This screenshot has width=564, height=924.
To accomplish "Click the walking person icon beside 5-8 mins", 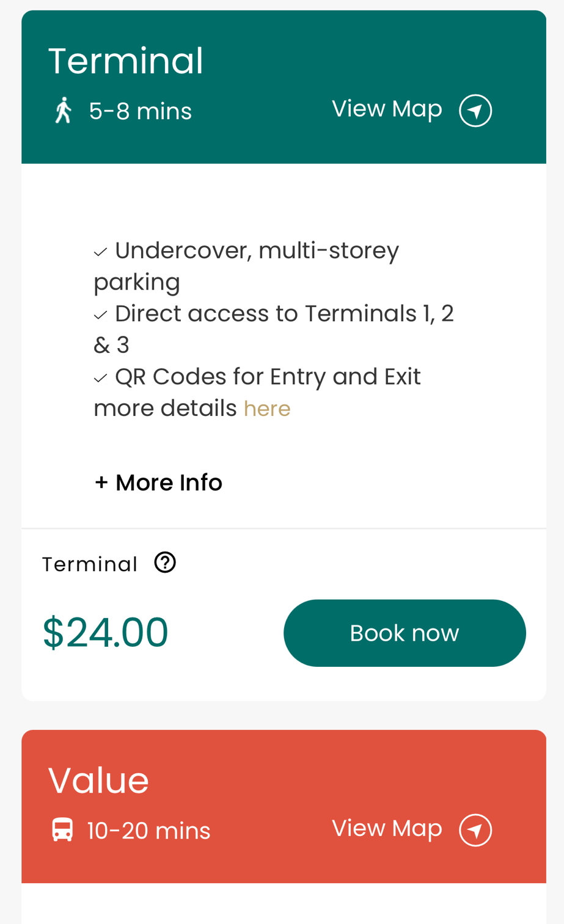I will click(x=63, y=111).
